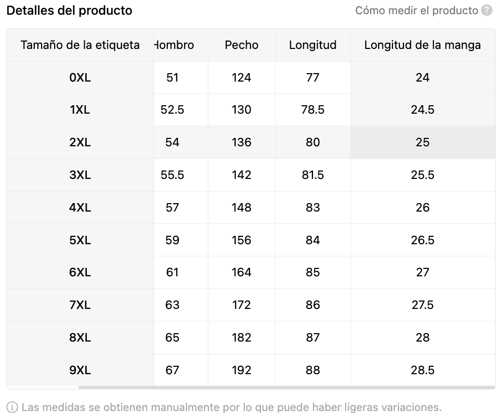Click the question mark help icon
The image size is (504, 420).
(x=487, y=11)
